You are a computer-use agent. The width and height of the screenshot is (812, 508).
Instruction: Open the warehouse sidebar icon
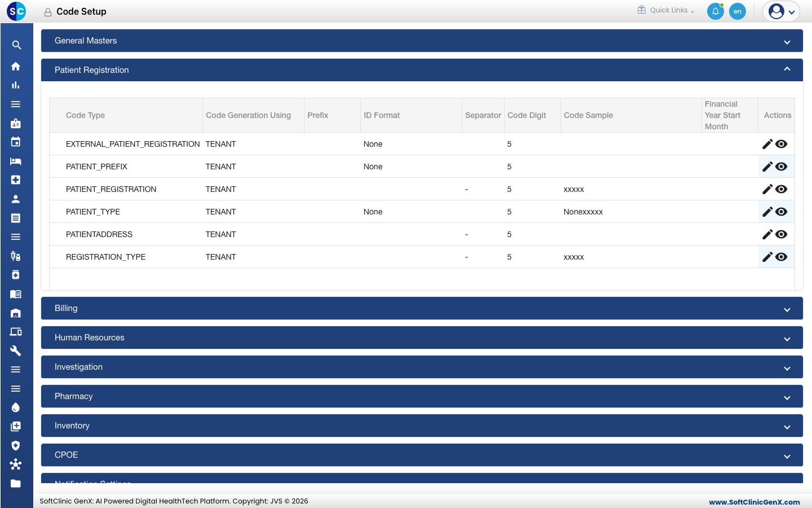pos(16,313)
